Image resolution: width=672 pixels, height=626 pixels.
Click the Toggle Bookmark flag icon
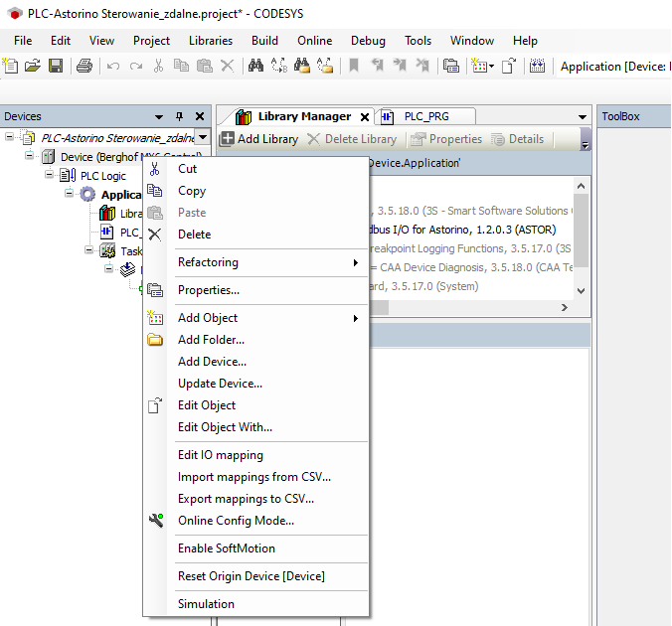pos(354,66)
